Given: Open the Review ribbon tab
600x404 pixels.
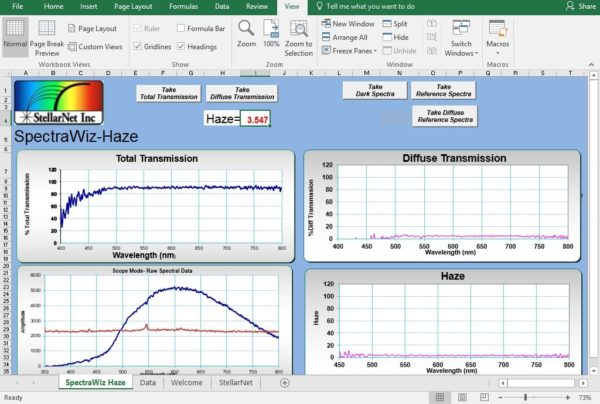Looking at the screenshot, I should point(257,6).
